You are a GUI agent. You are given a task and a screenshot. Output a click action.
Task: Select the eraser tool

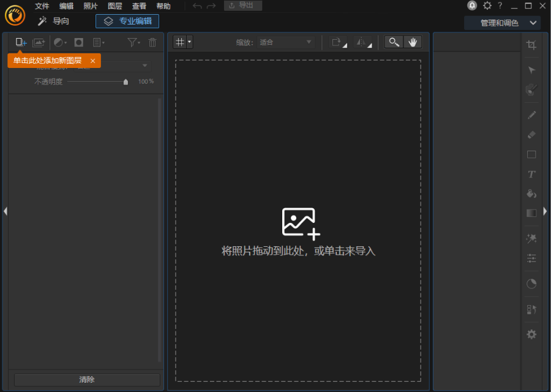tap(531, 135)
